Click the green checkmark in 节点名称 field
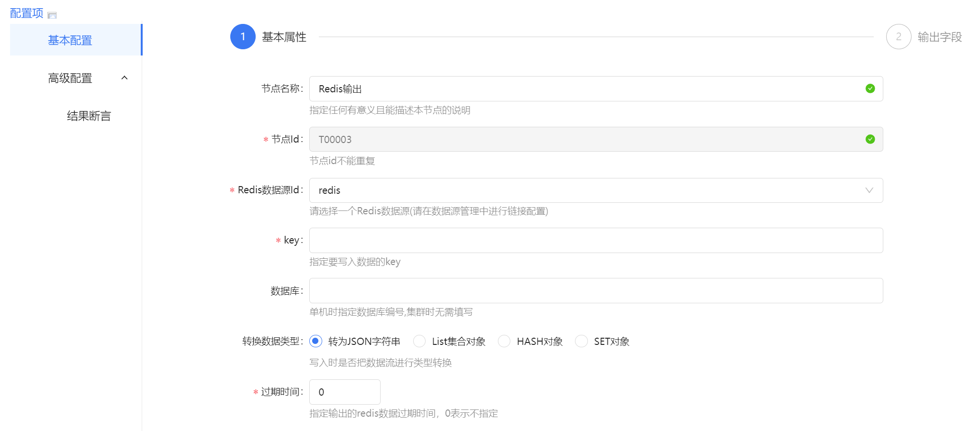This screenshot has width=980, height=431. pos(870,88)
